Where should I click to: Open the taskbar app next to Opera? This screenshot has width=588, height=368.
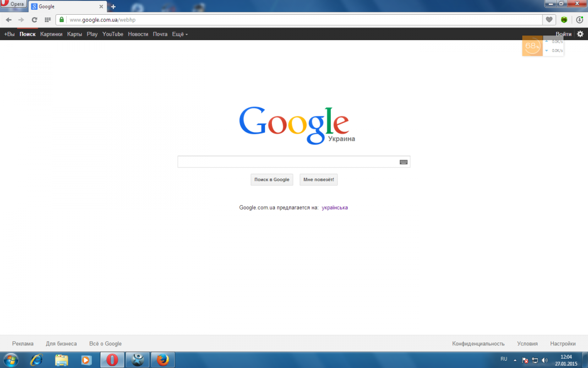(138, 360)
